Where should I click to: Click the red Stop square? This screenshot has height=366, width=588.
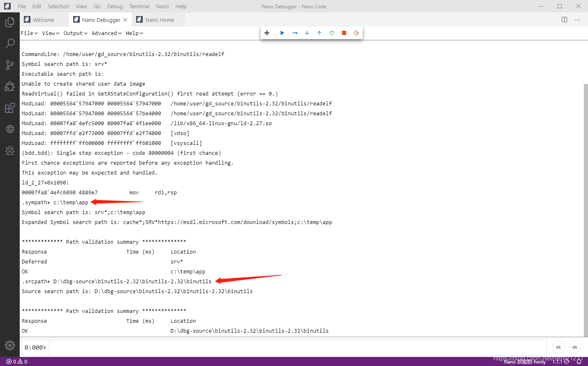[344, 33]
